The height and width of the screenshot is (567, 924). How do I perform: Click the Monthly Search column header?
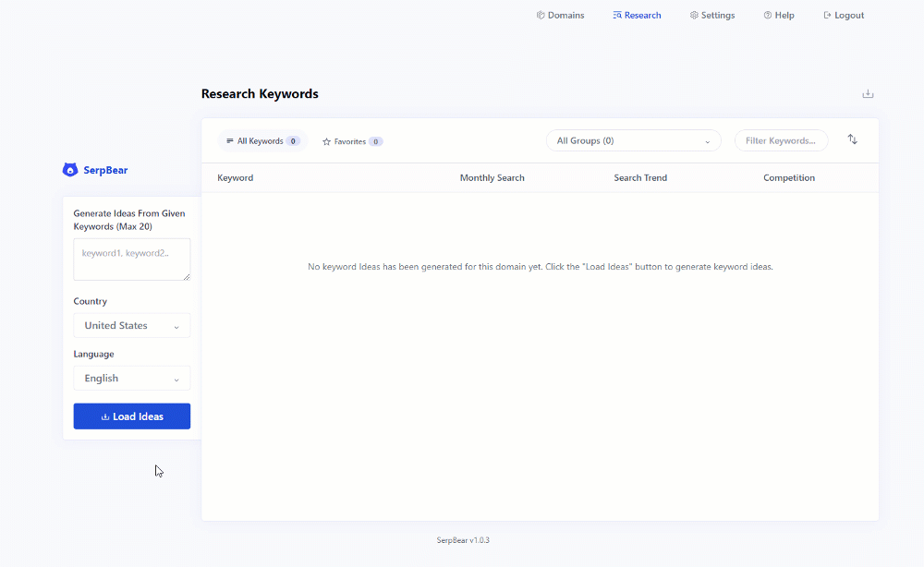pos(492,177)
